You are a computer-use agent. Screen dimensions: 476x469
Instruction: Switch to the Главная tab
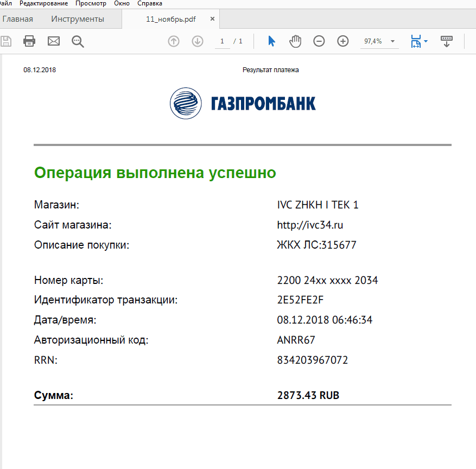(17, 19)
